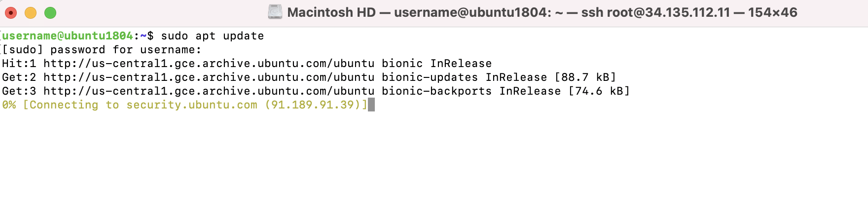868x215 pixels.
Task: Click the bionic-updates archive URL on Get:2 line
Action: (x=209, y=77)
